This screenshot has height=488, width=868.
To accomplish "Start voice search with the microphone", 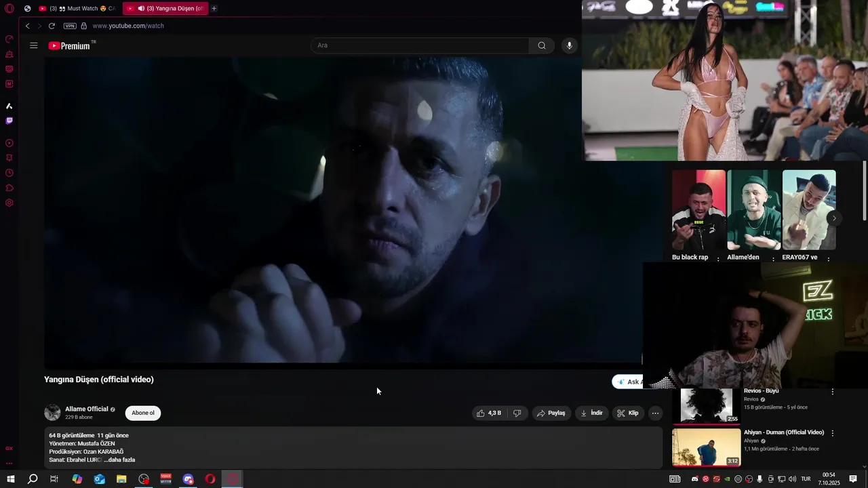I will (569, 45).
